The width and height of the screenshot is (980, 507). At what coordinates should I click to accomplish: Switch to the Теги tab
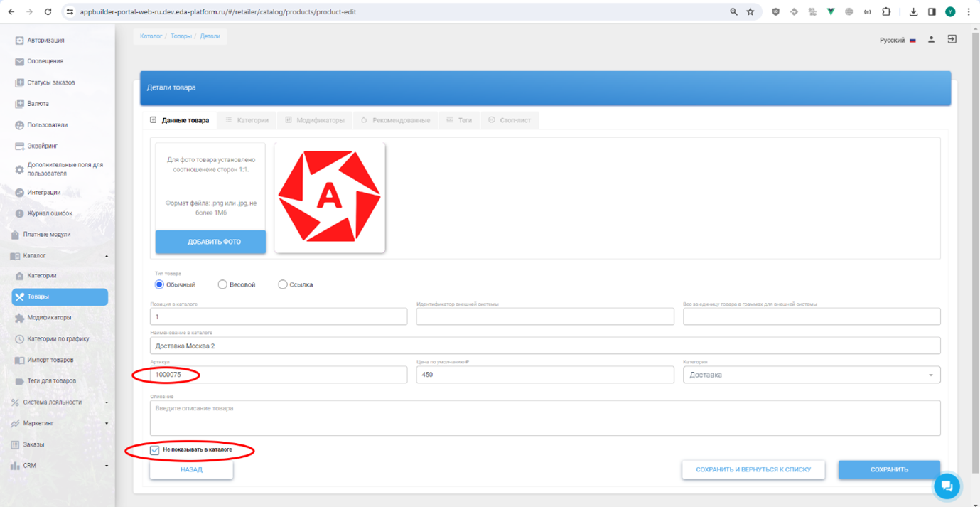[459, 120]
